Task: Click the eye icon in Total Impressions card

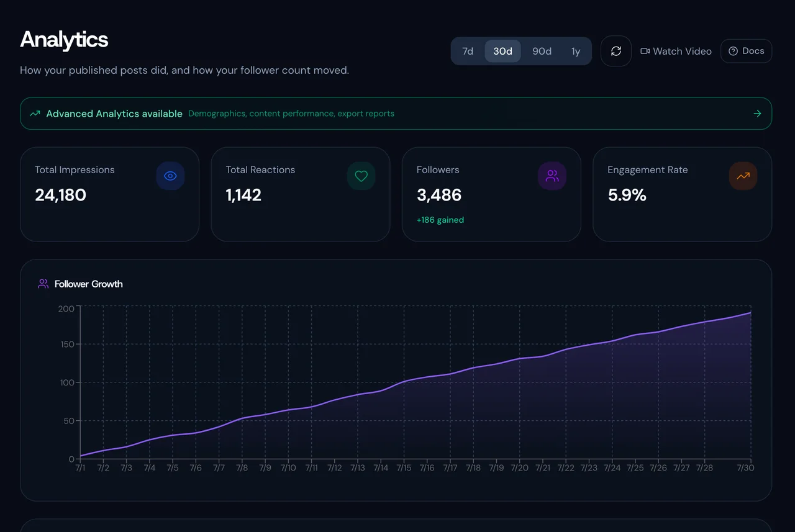Action: [x=170, y=176]
